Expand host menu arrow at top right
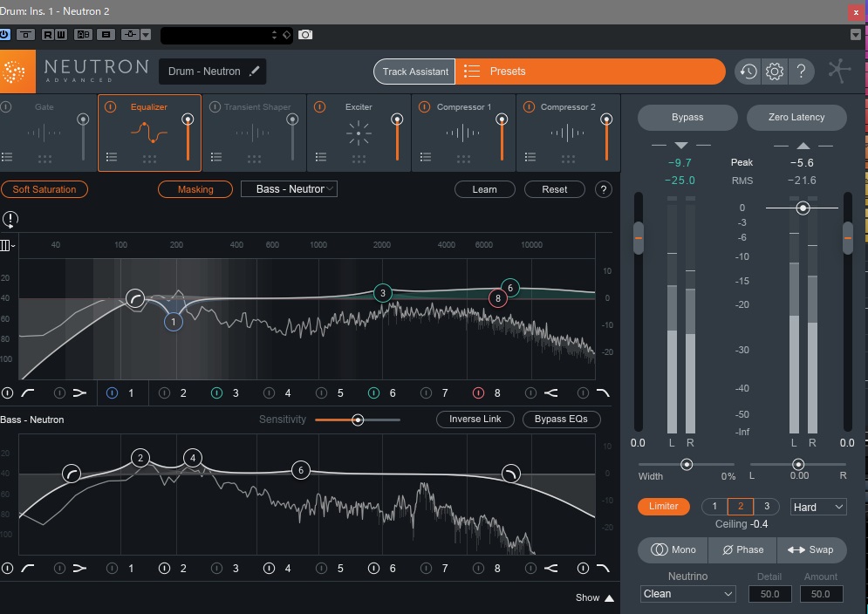This screenshot has height=614, width=868. click(x=855, y=35)
